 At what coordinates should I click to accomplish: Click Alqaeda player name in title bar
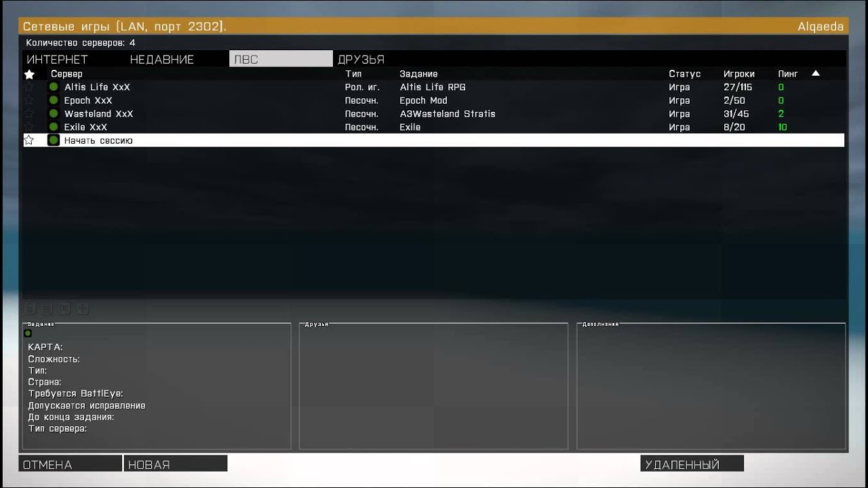[x=821, y=26]
